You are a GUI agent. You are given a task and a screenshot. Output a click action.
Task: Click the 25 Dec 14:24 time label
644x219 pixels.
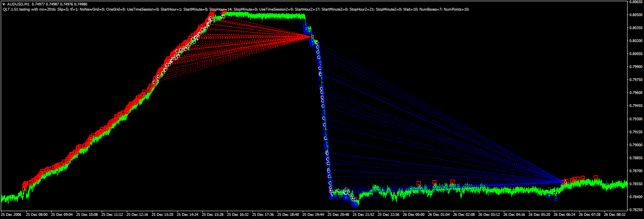[188, 215]
